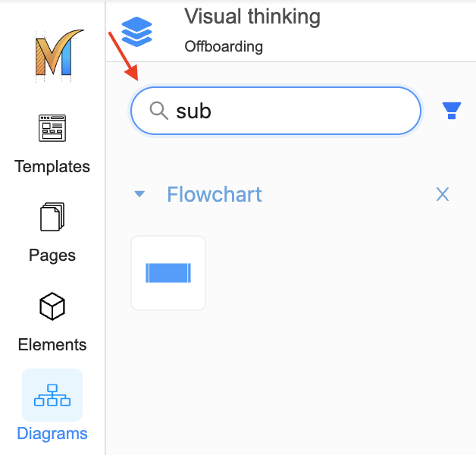476x455 pixels.
Task: Open the Templates panel icon
Action: point(52,129)
